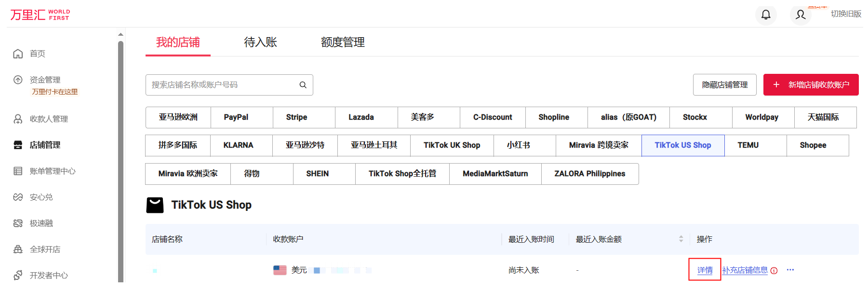Viewport: 868px width, 291px height.
Task: Click the 新增店铺收款账户 button
Action: [811, 85]
